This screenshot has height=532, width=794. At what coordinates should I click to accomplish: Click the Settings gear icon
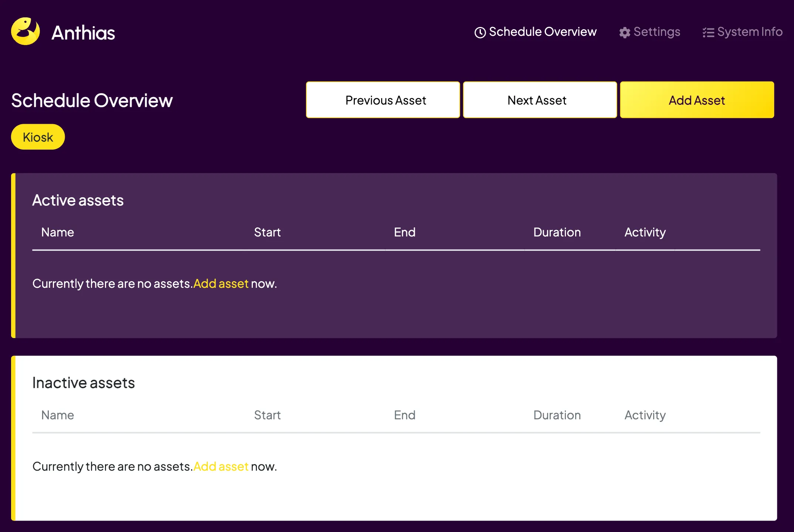click(x=624, y=32)
